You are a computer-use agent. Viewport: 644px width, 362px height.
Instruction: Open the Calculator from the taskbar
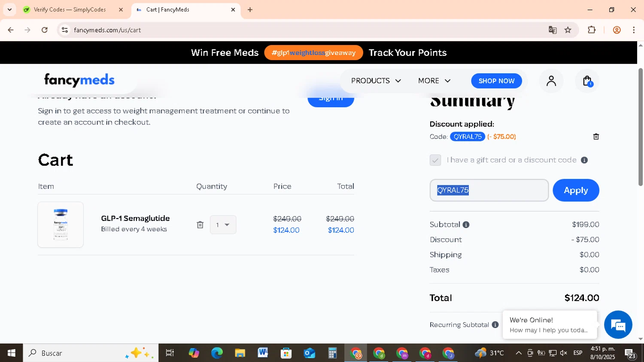tap(332, 353)
